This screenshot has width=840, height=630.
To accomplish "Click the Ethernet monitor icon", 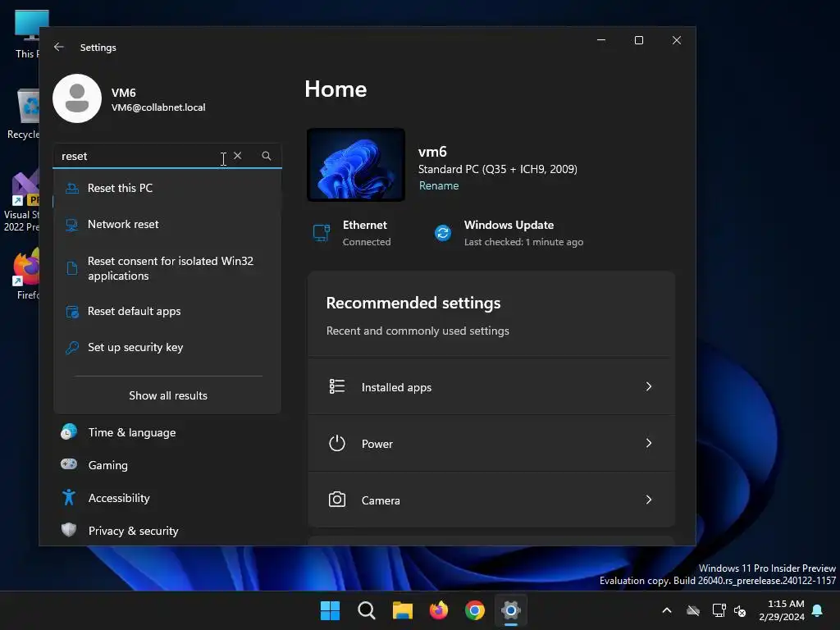I will coord(322,233).
